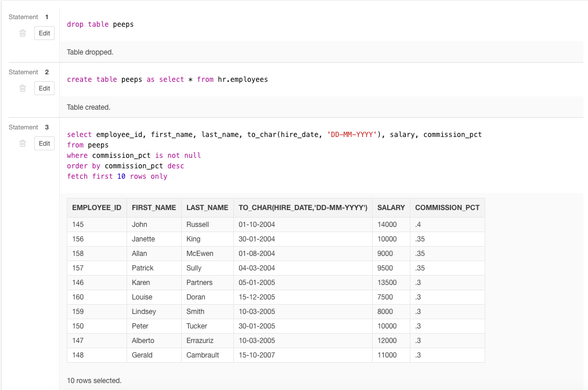
Task: Click the 'Statement 1' label
Action: tap(28, 17)
